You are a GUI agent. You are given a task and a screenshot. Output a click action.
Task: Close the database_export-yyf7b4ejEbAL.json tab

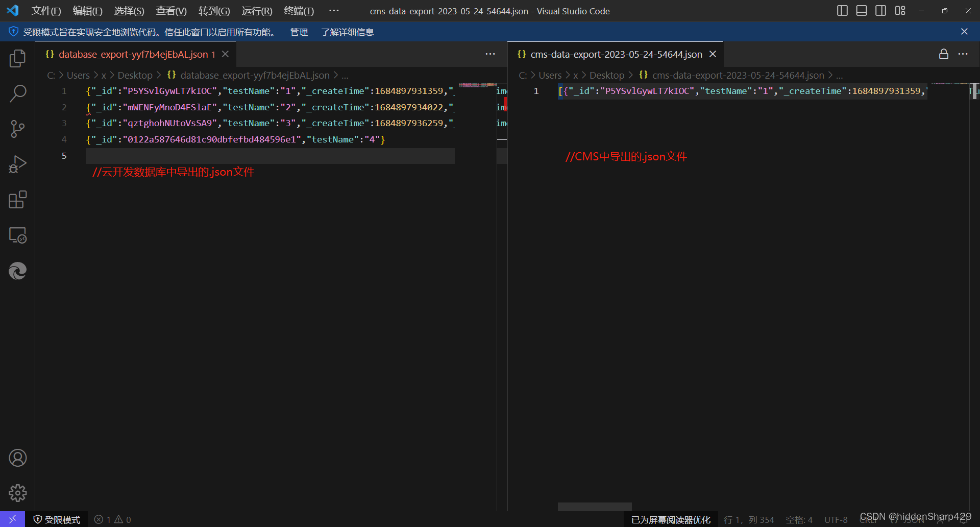[225, 54]
